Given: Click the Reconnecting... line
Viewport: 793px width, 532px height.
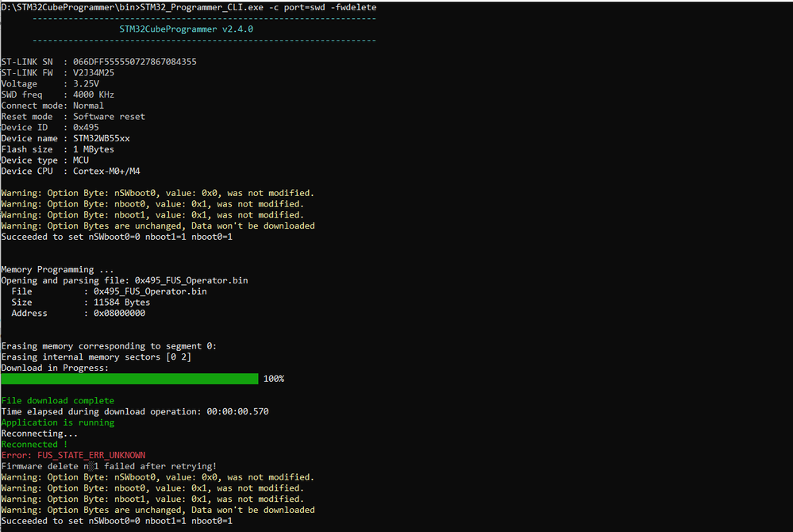Looking at the screenshot, I should (40, 434).
